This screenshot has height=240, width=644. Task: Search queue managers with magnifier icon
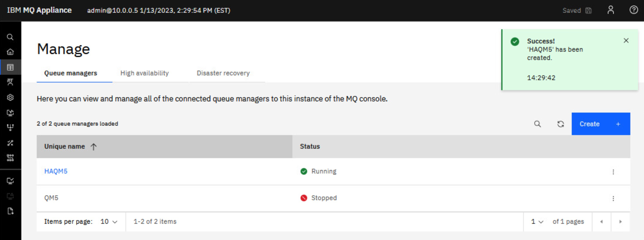click(537, 124)
